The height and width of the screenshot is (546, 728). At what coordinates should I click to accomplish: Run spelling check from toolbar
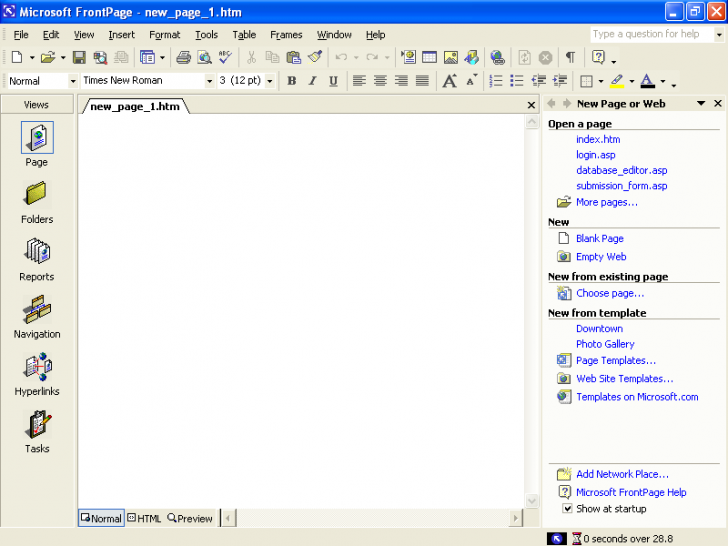[225, 58]
